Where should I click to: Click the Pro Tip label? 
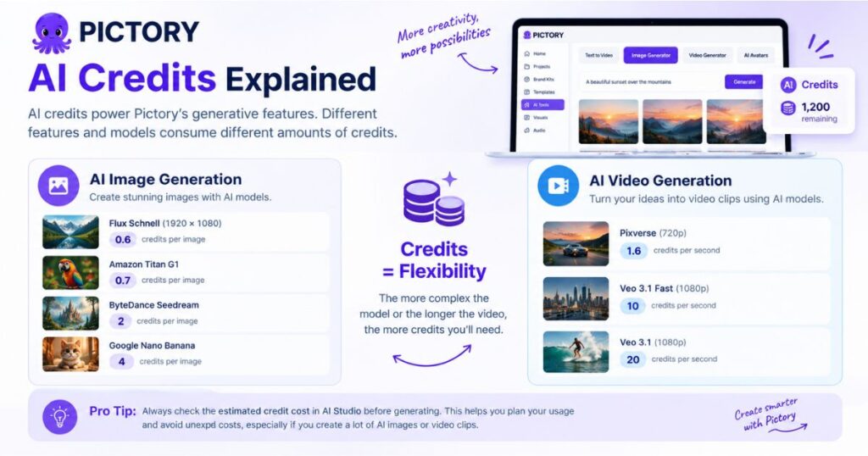tap(113, 411)
